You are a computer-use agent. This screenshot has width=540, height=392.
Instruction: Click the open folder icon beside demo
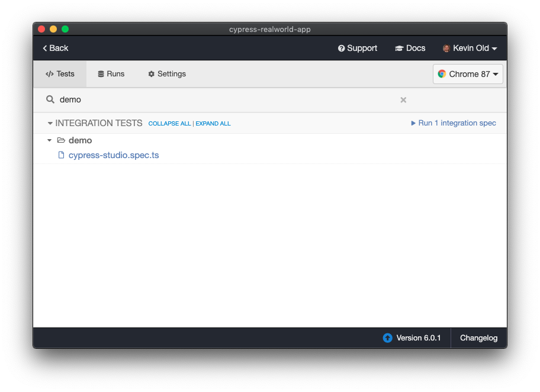tap(61, 140)
